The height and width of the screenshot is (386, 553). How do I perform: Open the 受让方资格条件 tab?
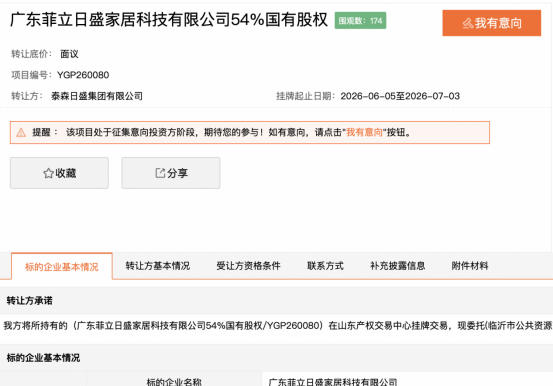248,266
